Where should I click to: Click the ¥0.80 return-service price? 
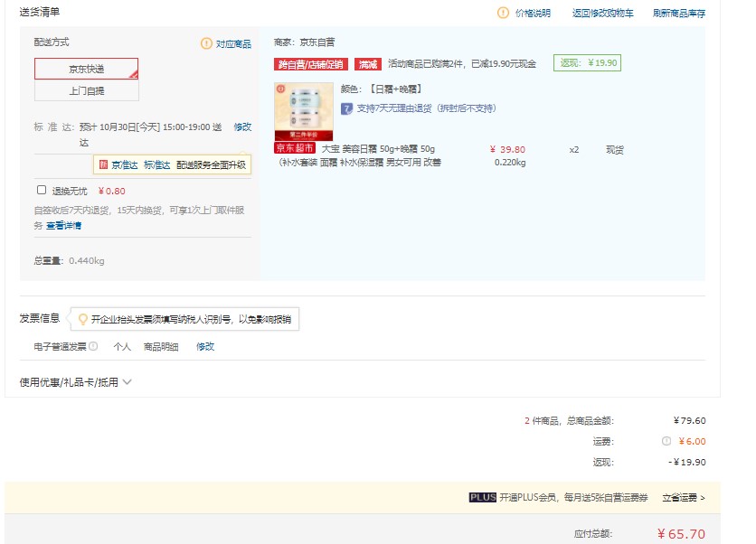tap(112, 191)
